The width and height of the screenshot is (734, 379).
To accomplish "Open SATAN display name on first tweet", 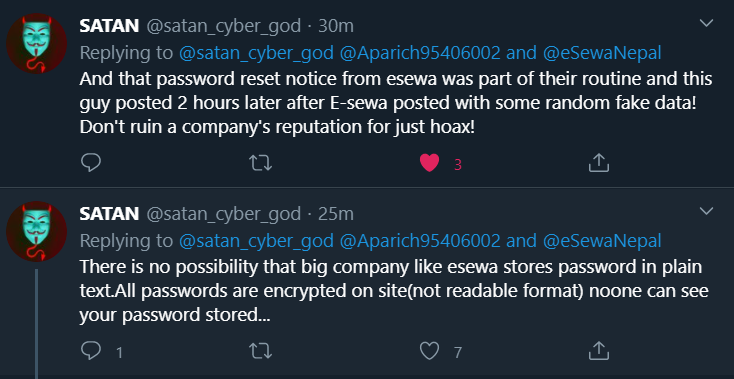I will coord(109,26).
